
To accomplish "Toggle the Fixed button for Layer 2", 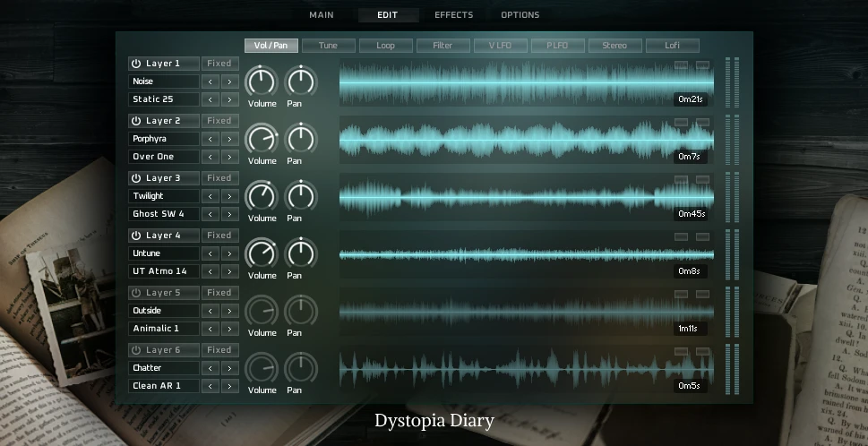I will tap(219, 121).
